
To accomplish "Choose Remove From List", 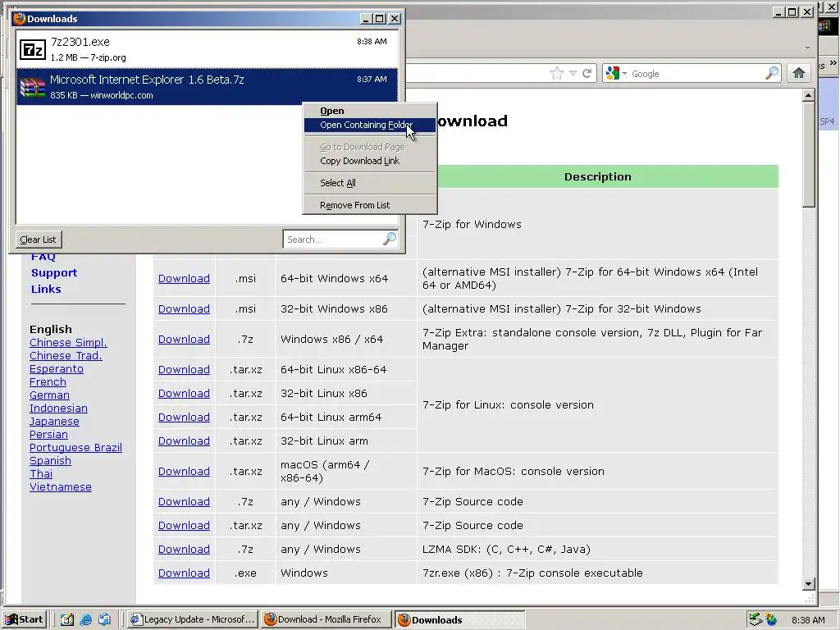I will click(370, 205).
